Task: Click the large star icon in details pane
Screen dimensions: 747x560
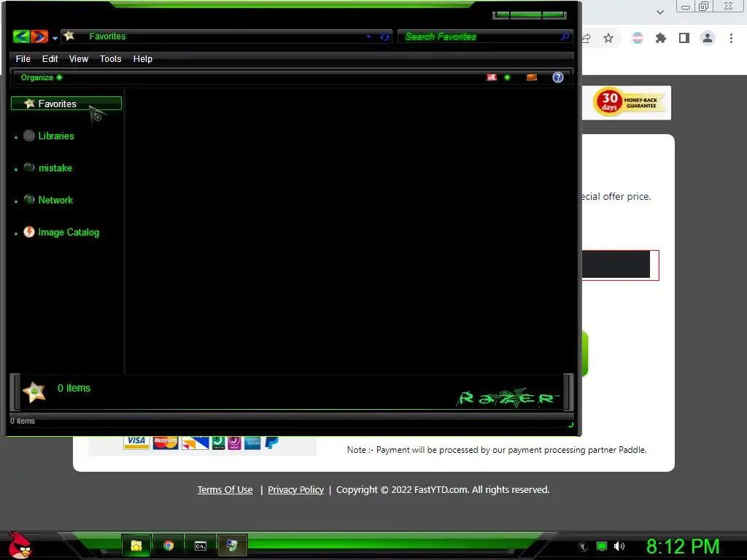Action: [34, 392]
